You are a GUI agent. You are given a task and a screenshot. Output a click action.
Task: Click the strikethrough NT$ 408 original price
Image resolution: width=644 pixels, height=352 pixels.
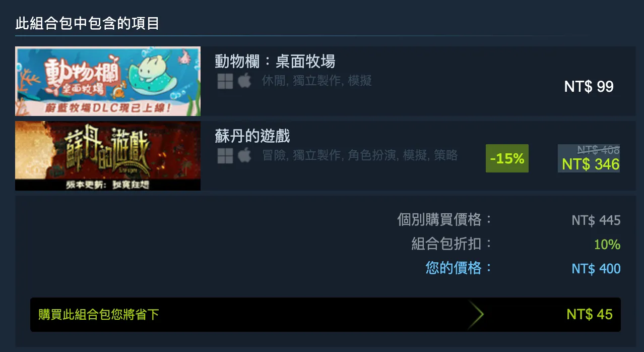[598, 150]
